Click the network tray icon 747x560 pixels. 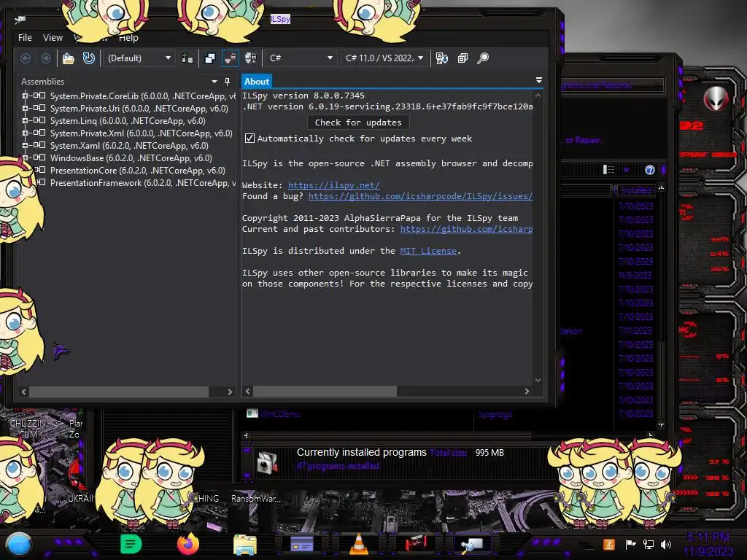pos(649,544)
